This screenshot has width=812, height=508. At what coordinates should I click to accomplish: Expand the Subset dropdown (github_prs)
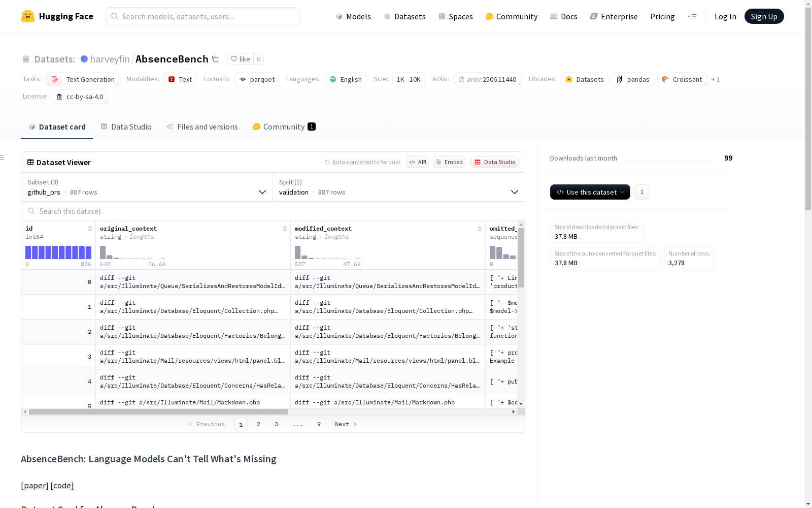click(147, 187)
